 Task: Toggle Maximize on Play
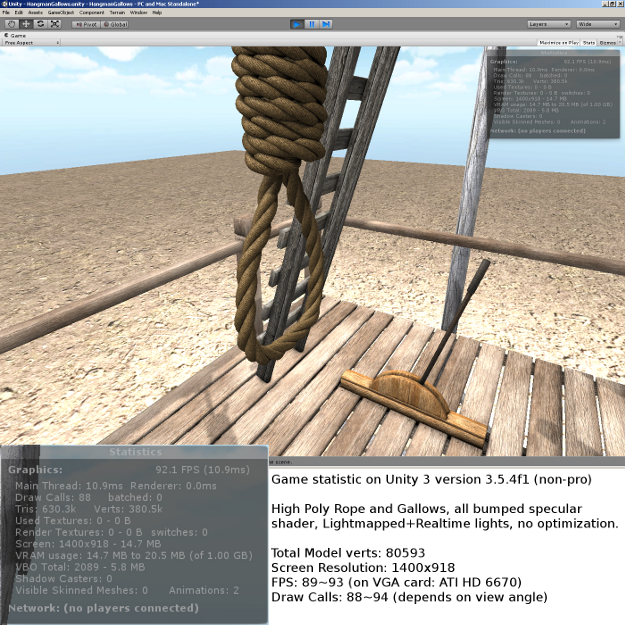point(558,43)
